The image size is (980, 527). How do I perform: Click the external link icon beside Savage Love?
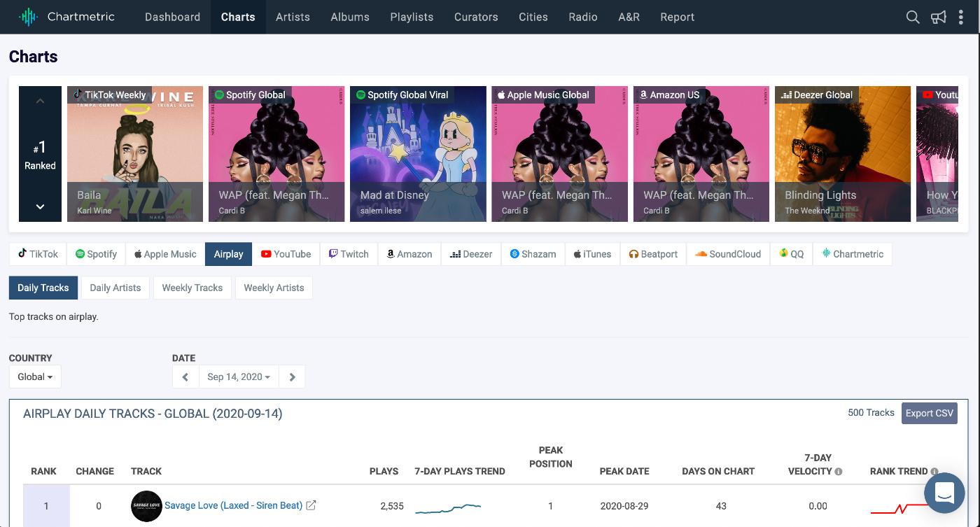coord(311,505)
